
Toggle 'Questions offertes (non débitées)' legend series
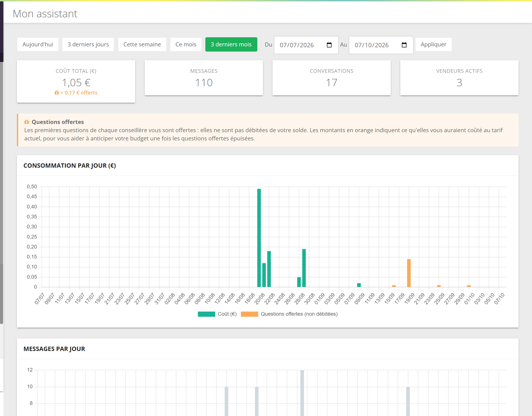point(289,314)
